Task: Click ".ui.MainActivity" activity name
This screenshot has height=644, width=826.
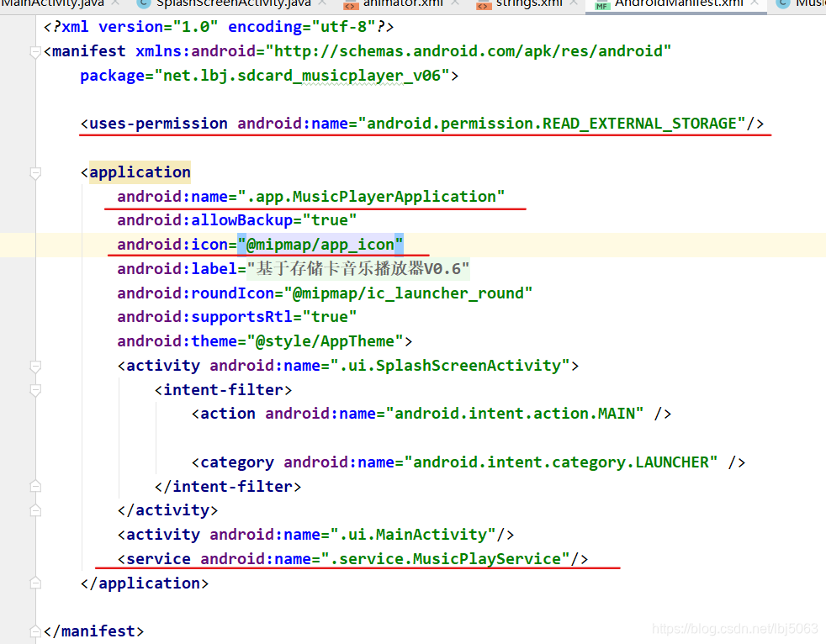Action: coord(413,535)
